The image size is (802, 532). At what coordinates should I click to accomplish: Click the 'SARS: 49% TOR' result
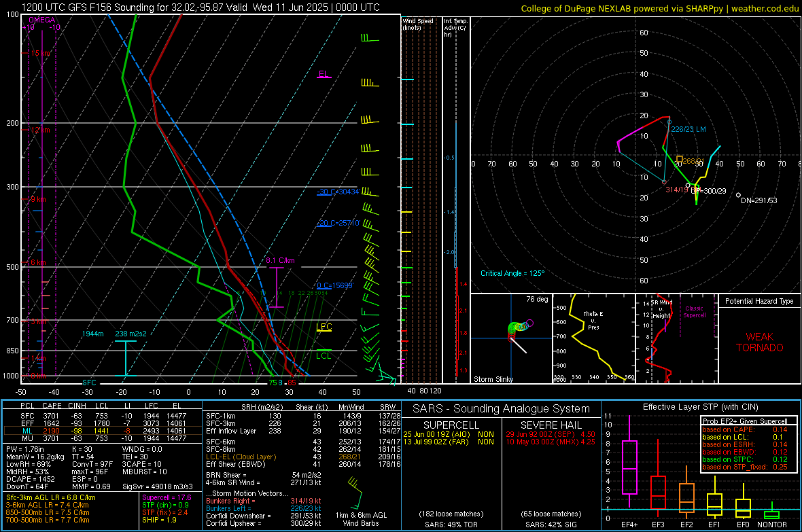pos(451,525)
